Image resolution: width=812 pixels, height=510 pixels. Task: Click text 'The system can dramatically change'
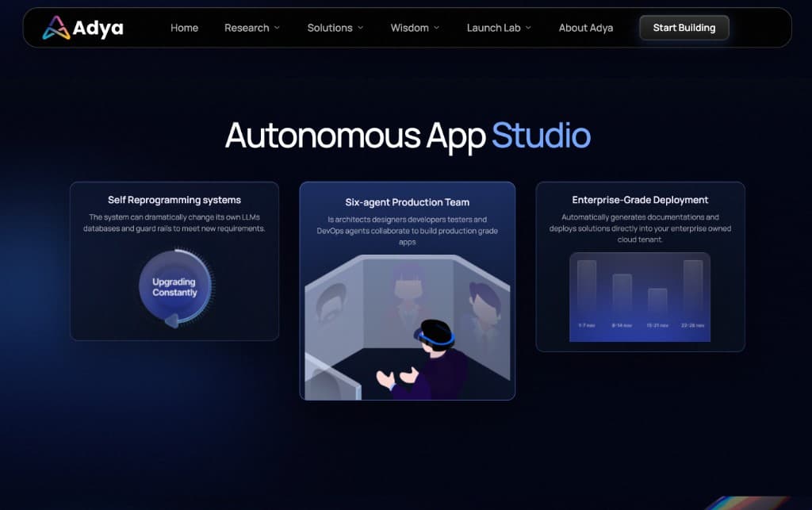[150, 217]
